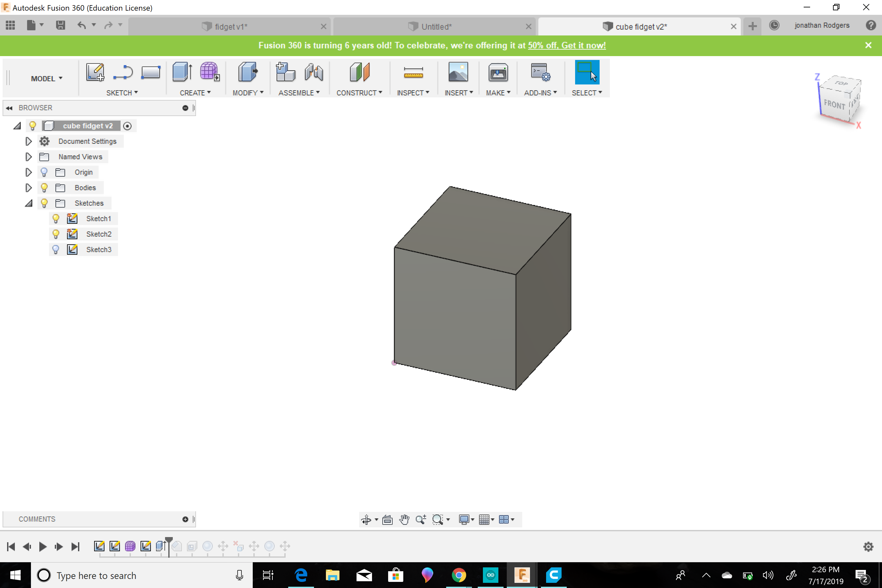Add a new design tab
882x588 pixels.
point(752,26)
